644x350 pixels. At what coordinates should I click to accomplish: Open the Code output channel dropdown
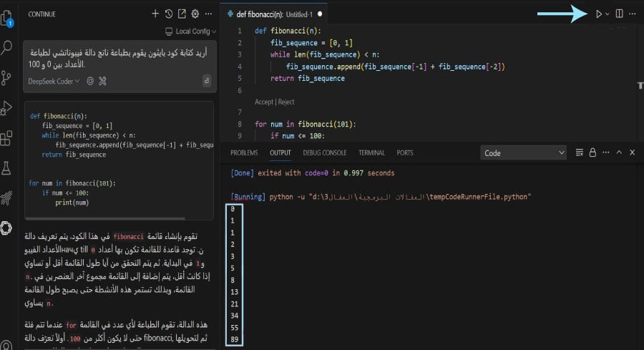coord(523,153)
